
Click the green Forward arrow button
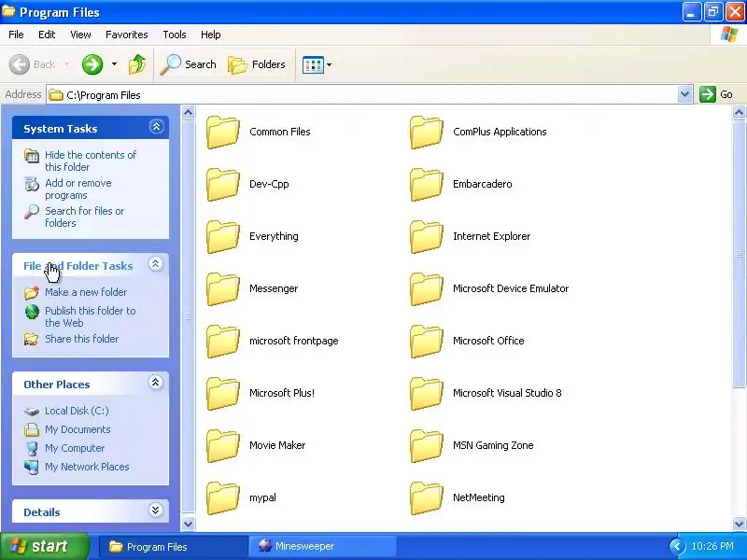tap(92, 64)
